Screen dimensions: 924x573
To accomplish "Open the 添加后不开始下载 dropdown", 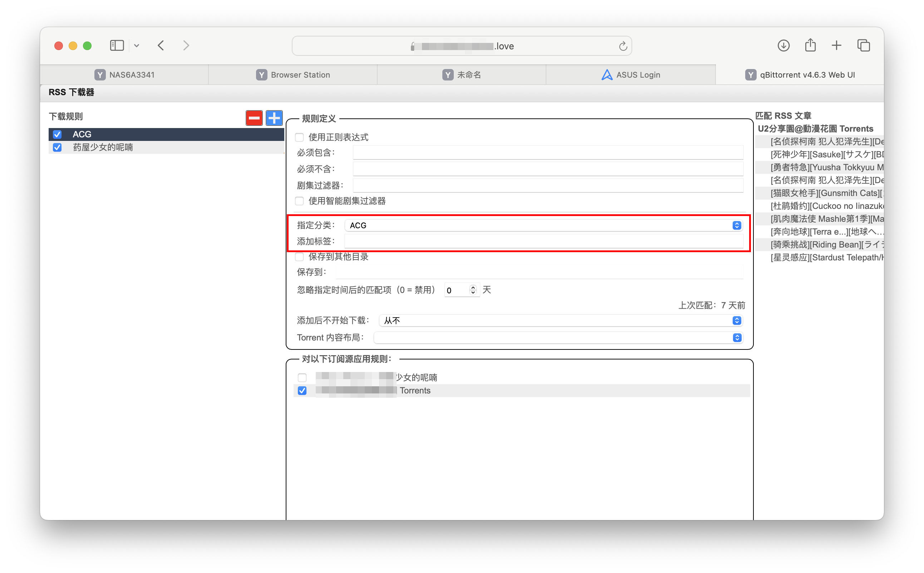I will point(560,320).
